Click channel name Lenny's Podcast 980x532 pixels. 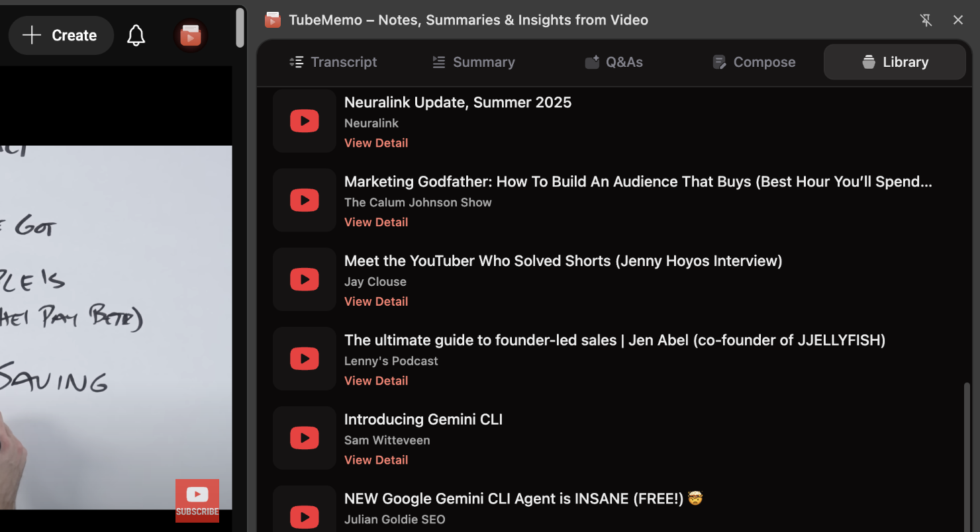pos(391,361)
